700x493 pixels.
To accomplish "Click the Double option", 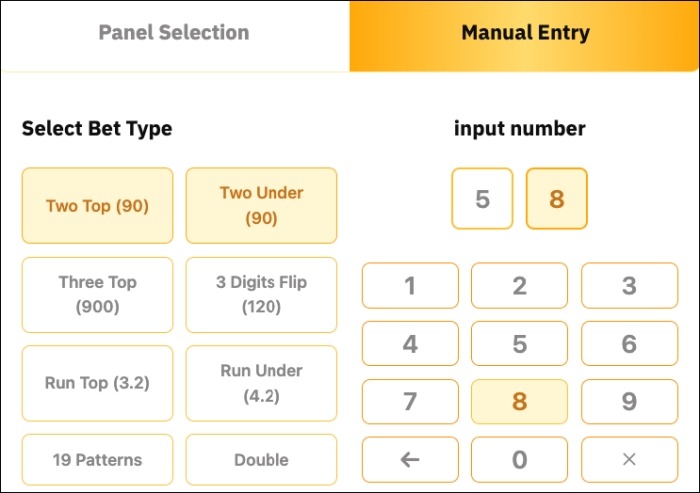I will [261, 460].
